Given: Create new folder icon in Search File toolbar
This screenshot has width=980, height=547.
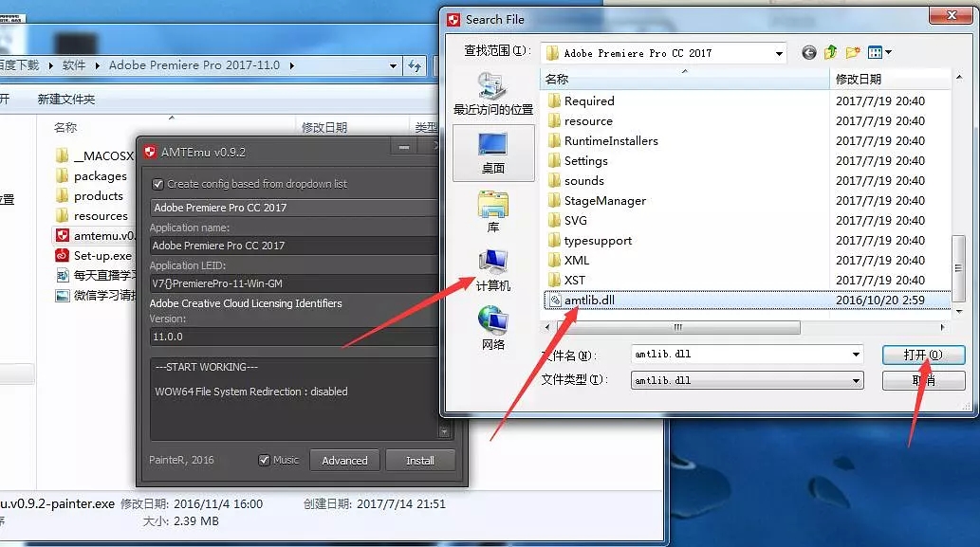Looking at the screenshot, I should click(x=853, y=53).
